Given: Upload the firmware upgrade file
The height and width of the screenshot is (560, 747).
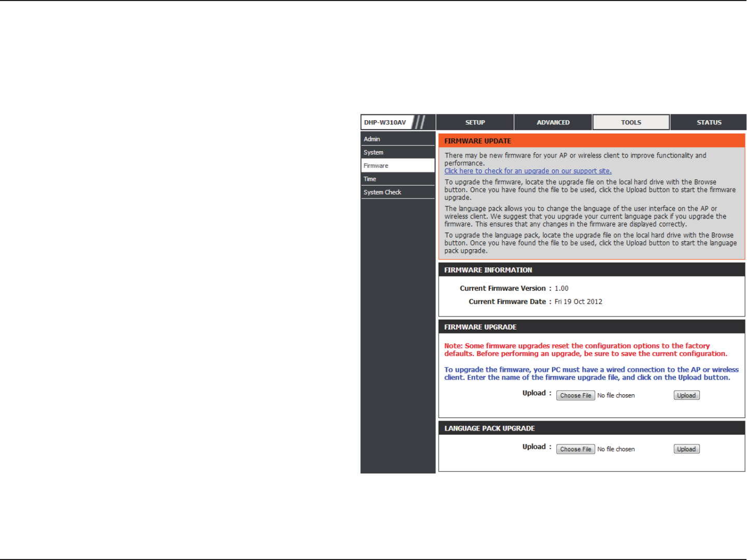Looking at the screenshot, I should pyautogui.click(x=686, y=395).
